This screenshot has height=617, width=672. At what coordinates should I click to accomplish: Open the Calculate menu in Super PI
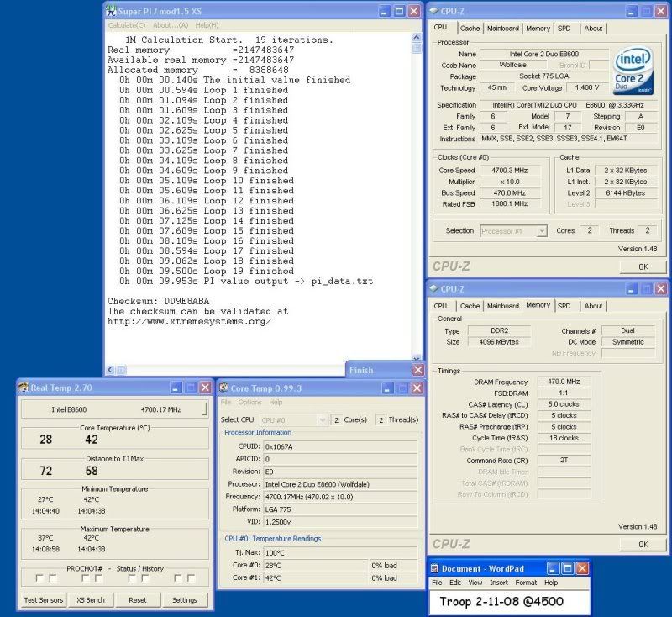[x=126, y=25]
